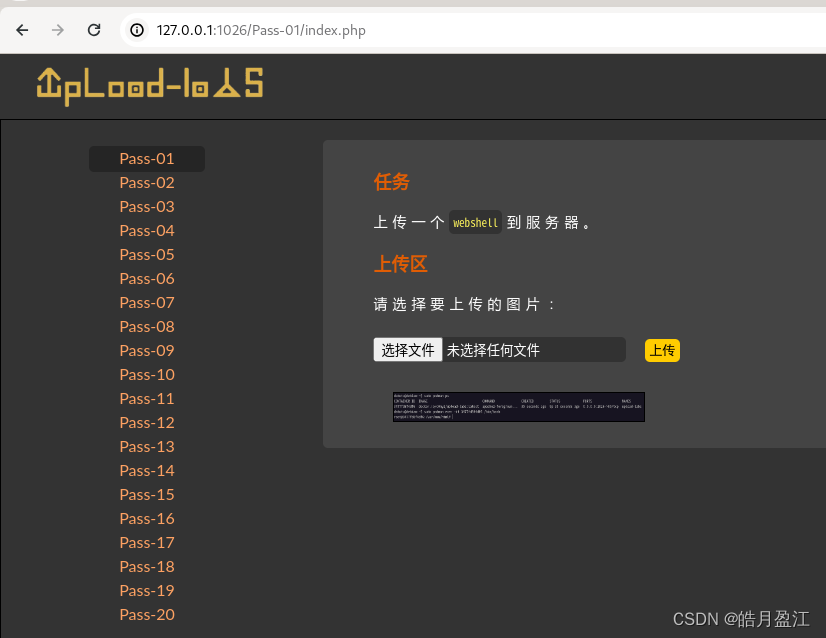
Task: Select Pass-16 level
Action: tap(147, 518)
